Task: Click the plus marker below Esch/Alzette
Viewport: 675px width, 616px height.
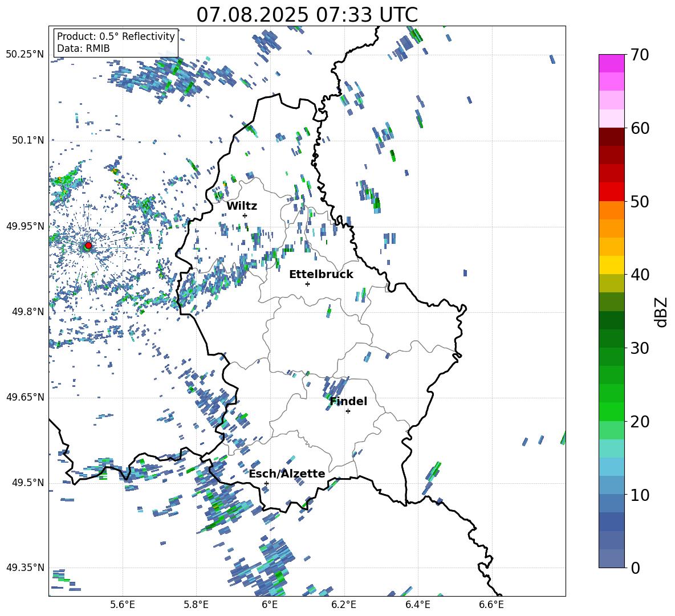Action: 266,483
